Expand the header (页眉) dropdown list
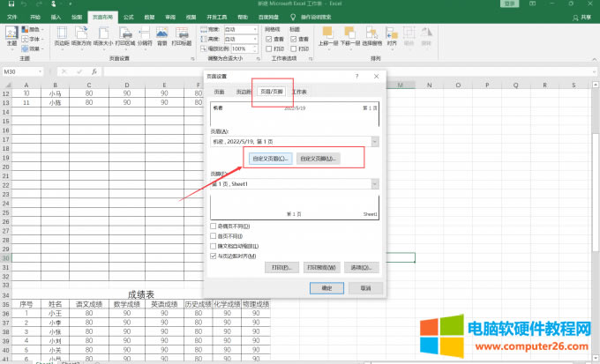The image size is (600, 364). (x=375, y=142)
